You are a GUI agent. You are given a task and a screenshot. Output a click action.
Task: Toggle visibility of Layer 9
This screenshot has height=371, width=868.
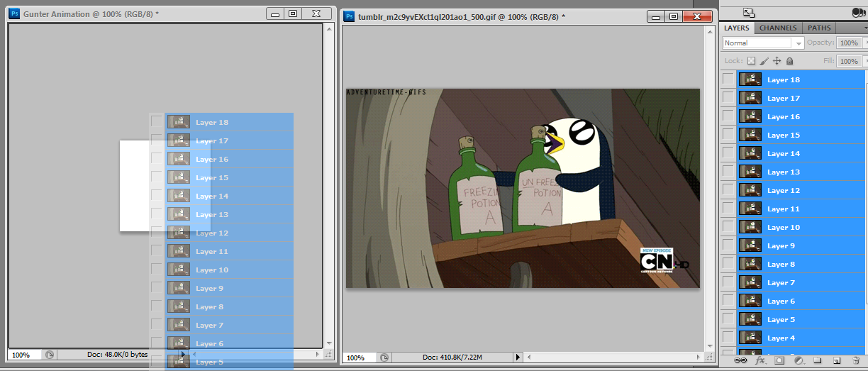[728, 245]
